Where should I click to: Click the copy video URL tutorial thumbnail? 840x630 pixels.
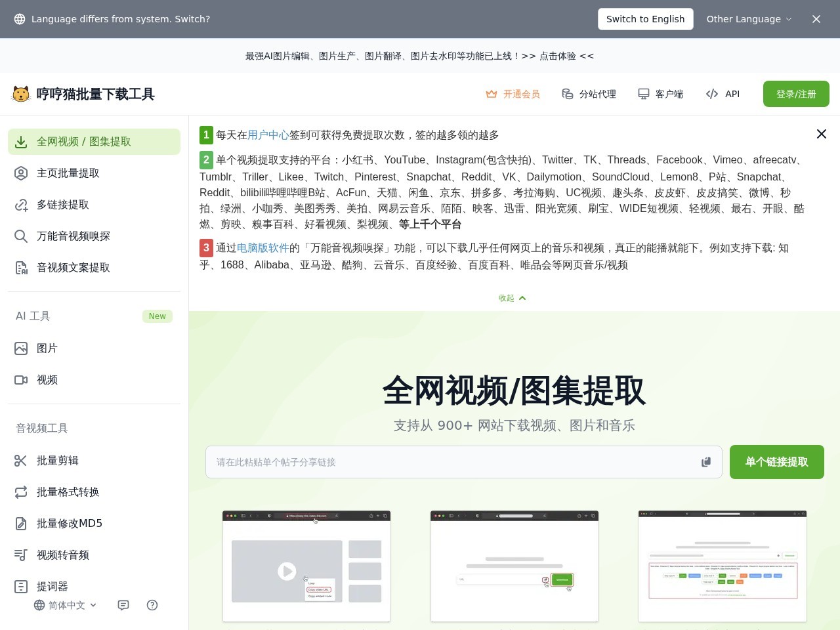click(x=306, y=566)
